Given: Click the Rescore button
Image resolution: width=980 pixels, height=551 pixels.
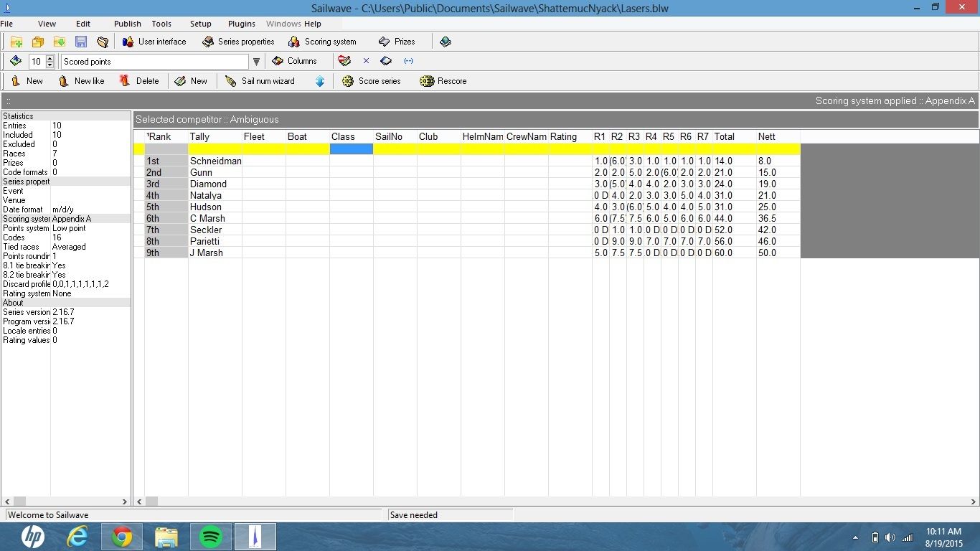Looking at the screenshot, I should tap(443, 81).
